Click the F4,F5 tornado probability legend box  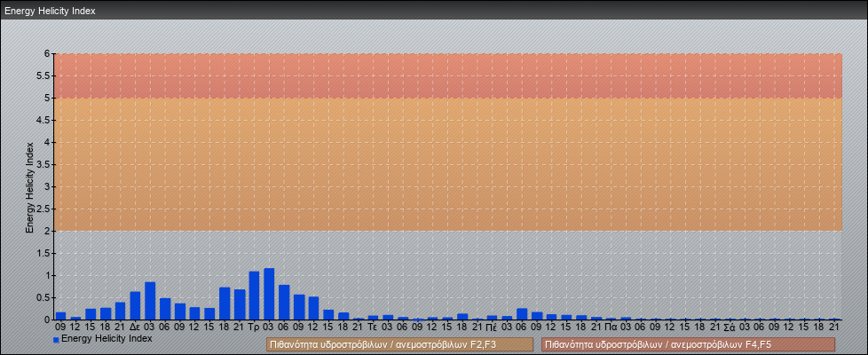688,344
